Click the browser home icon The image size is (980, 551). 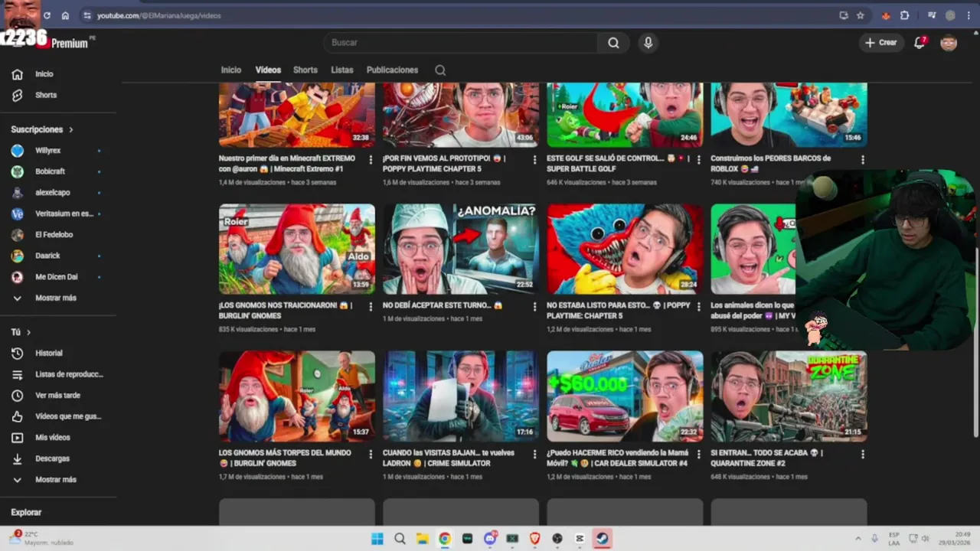point(65,15)
